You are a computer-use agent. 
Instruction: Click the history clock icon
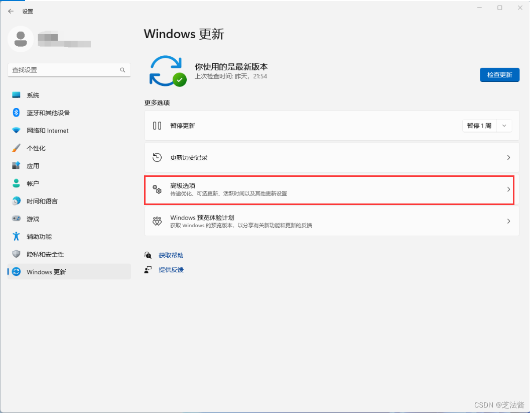pyautogui.click(x=157, y=158)
